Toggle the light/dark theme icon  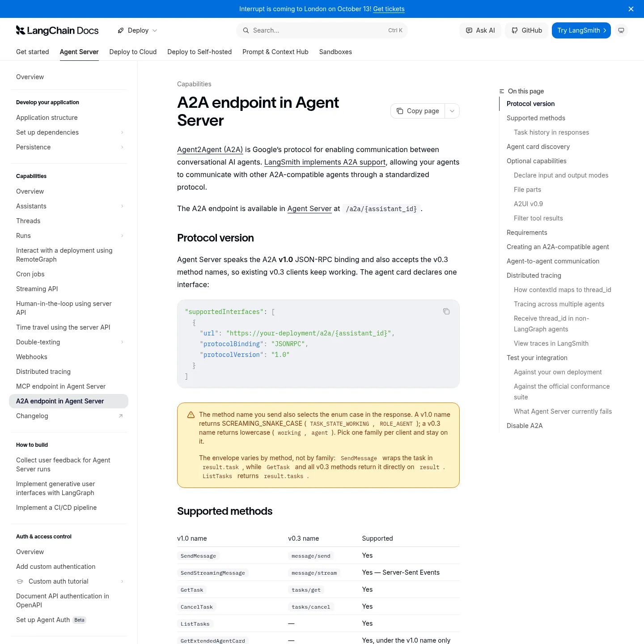pyautogui.click(x=621, y=30)
